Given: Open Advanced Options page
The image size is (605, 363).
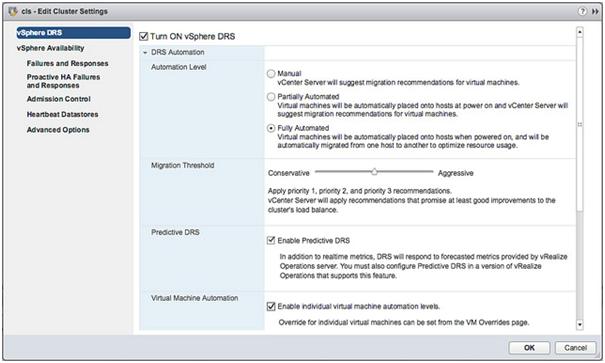Looking at the screenshot, I should pos(58,130).
